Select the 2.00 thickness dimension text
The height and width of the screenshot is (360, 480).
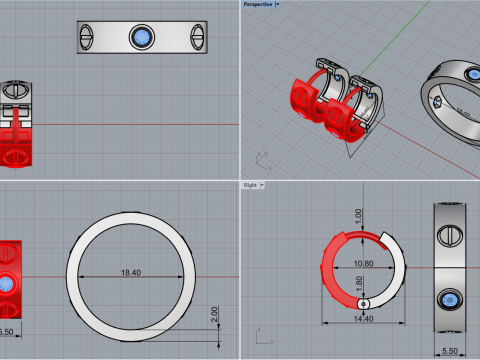coord(214,314)
